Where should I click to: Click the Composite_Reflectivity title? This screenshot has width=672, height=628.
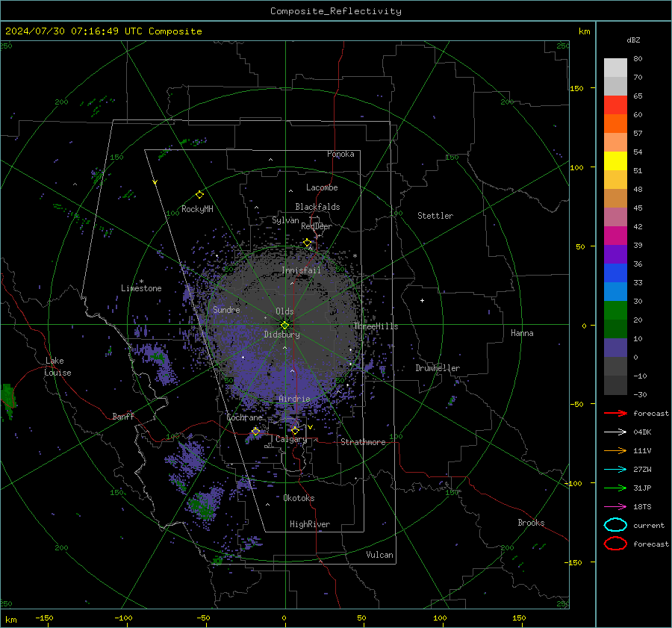pyautogui.click(x=335, y=11)
